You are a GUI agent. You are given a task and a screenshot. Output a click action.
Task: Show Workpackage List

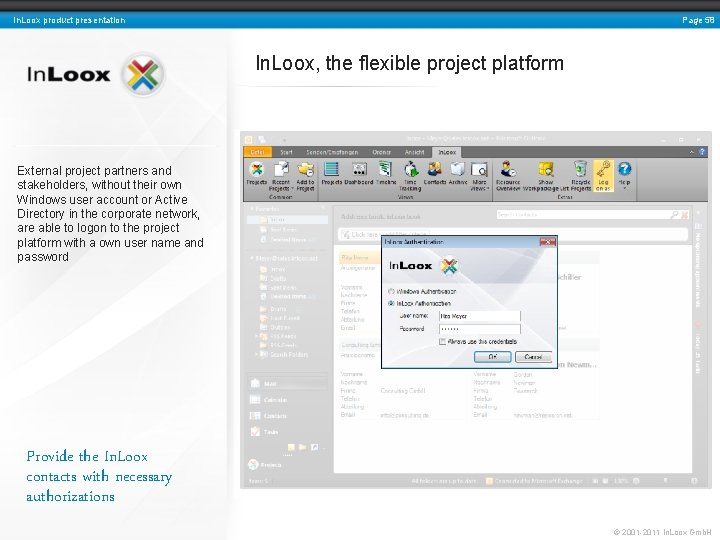point(546,176)
